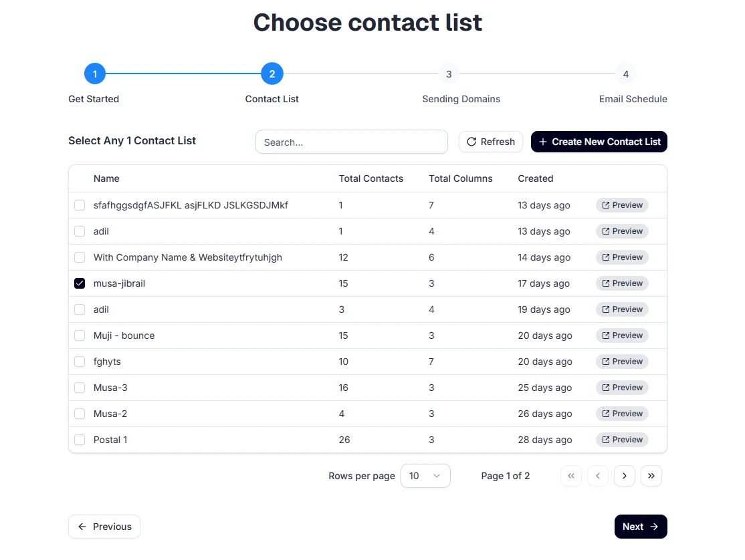Image resolution: width=745 pixels, height=560 pixels.
Task: Open Preview for Postal 1 list
Action: coord(622,440)
